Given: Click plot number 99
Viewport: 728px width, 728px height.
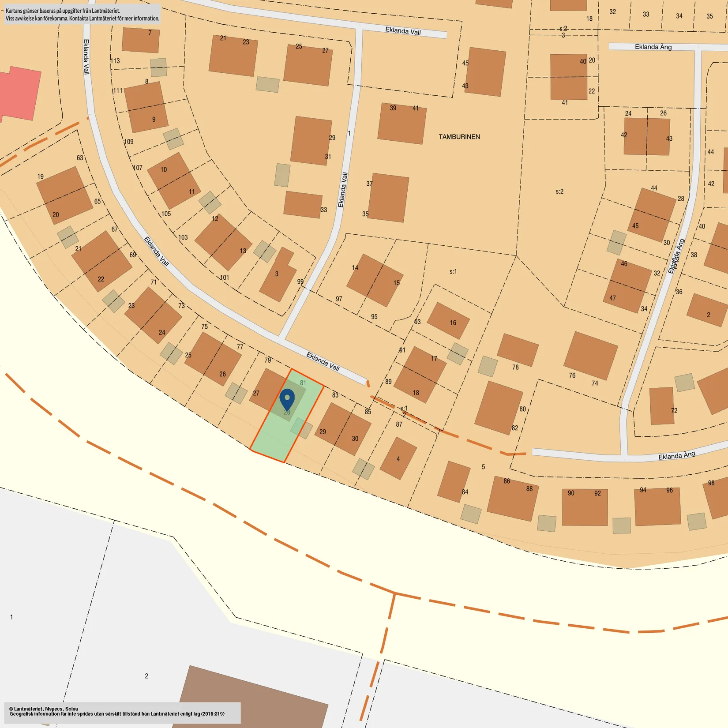Looking at the screenshot, I should pos(300,281).
